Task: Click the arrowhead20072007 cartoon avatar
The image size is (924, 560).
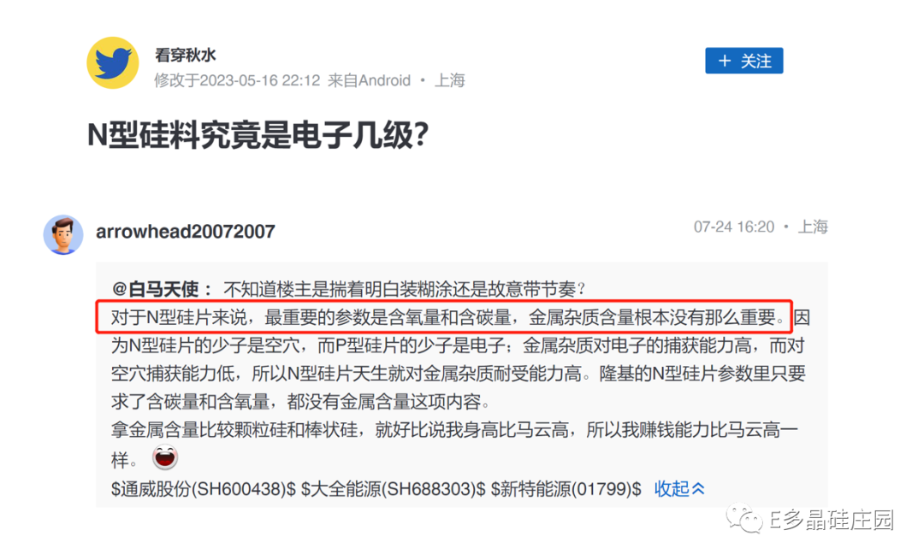Action: coord(63,234)
